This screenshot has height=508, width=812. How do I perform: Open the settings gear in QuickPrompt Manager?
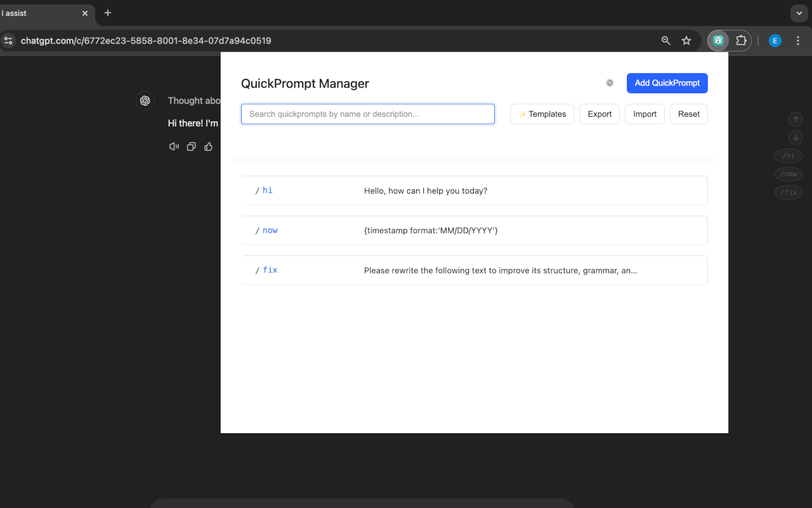coord(610,83)
